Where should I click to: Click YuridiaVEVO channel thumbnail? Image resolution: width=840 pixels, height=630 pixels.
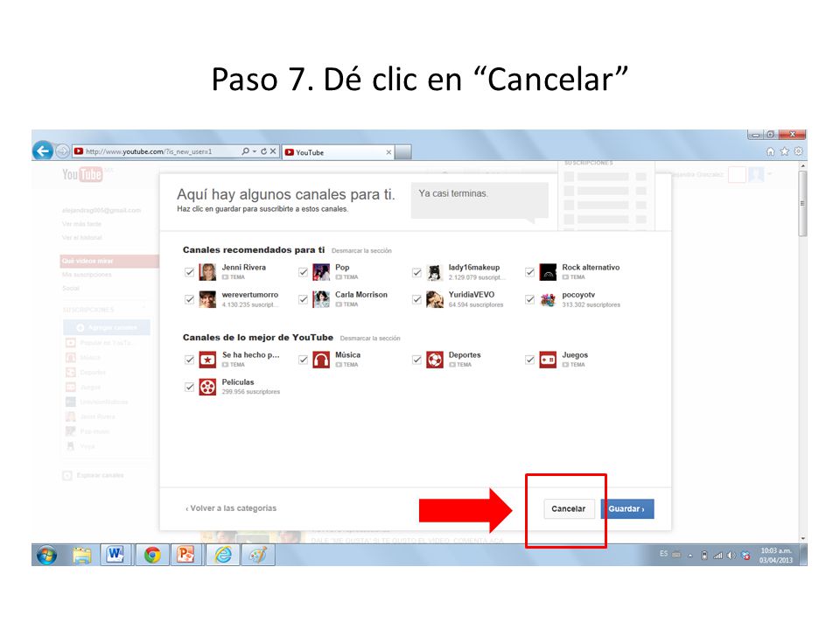435,299
